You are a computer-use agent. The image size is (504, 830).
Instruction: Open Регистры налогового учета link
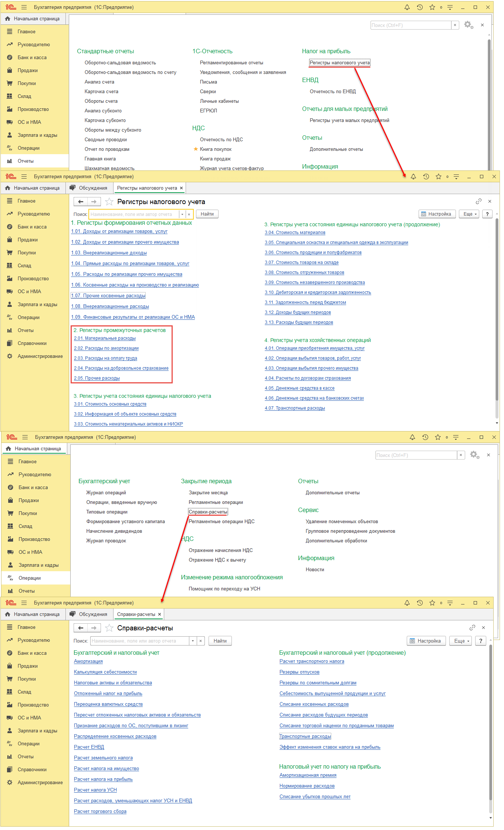coord(340,63)
